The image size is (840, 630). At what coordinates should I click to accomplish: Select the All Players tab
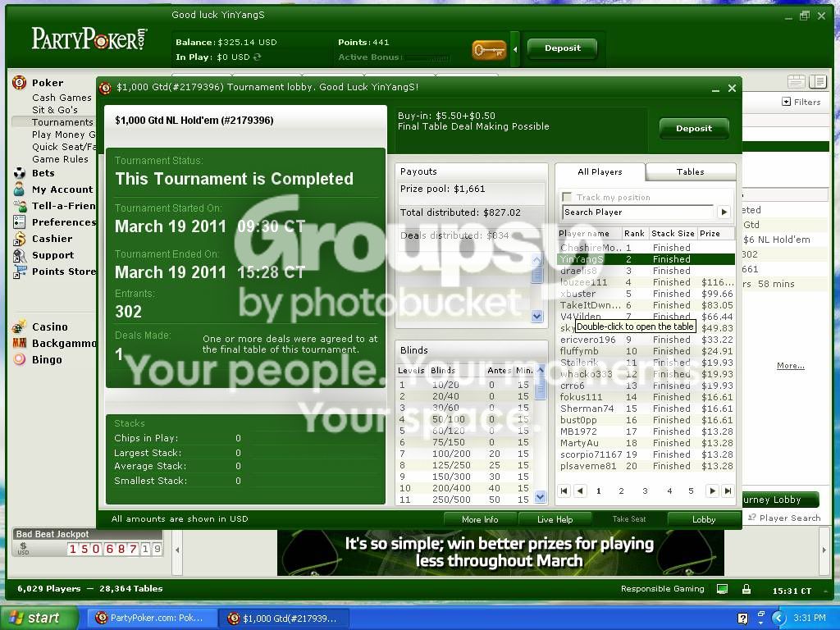pyautogui.click(x=600, y=172)
